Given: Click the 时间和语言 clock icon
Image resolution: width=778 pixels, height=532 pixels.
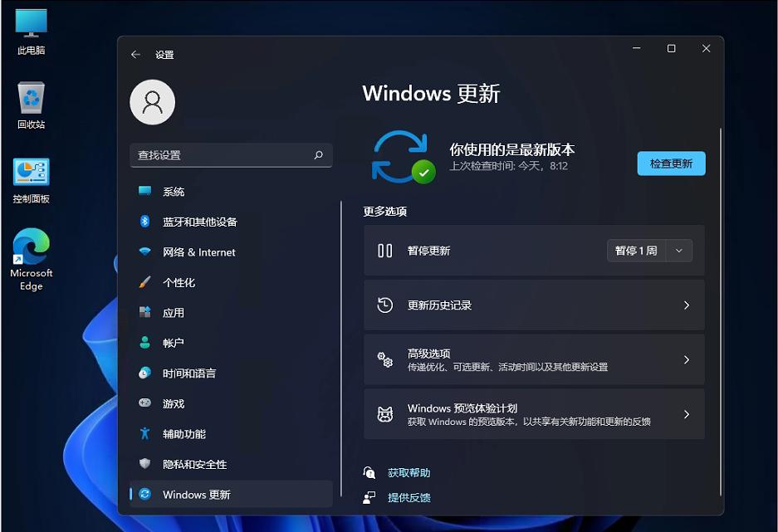Looking at the screenshot, I should [144, 373].
